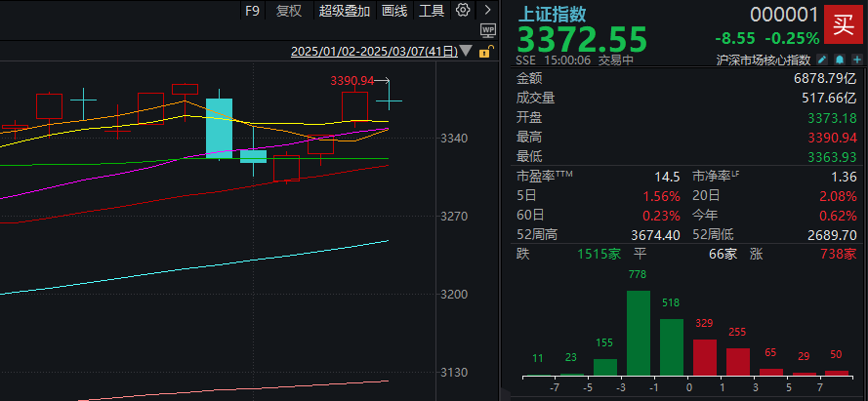Click the 涨 count 738家

[839, 255]
